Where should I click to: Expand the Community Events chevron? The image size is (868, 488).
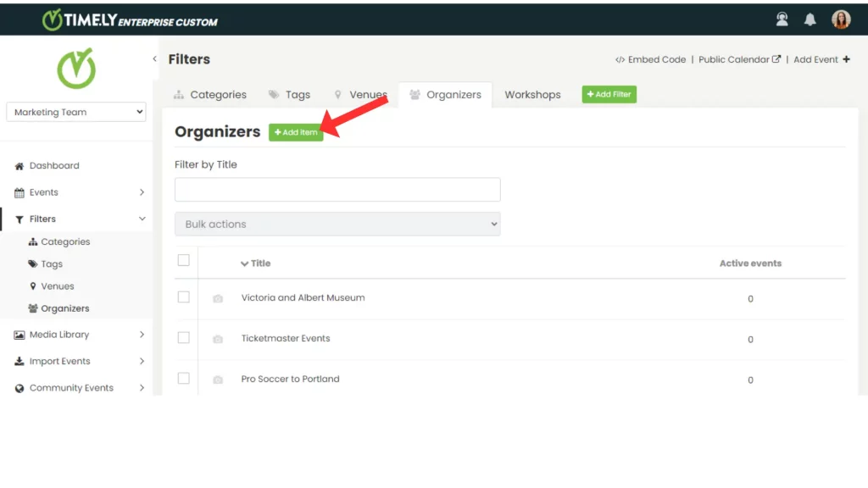click(142, 388)
